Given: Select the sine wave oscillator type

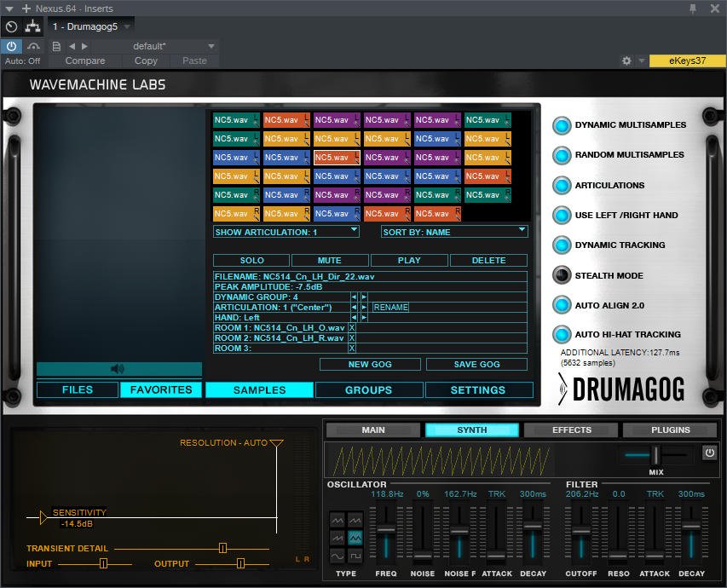Looking at the screenshot, I should 338,556.
